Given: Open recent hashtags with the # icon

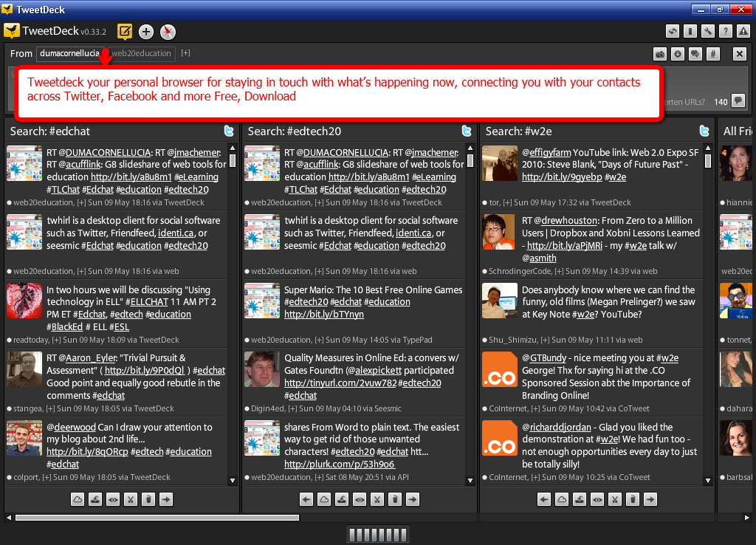Looking at the screenshot, I should [x=713, y=54].
